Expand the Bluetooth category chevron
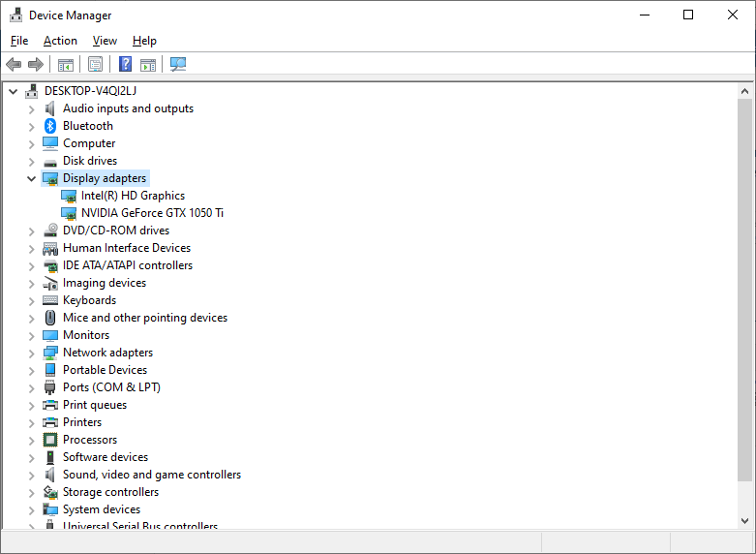 click(x=31, y=127)
